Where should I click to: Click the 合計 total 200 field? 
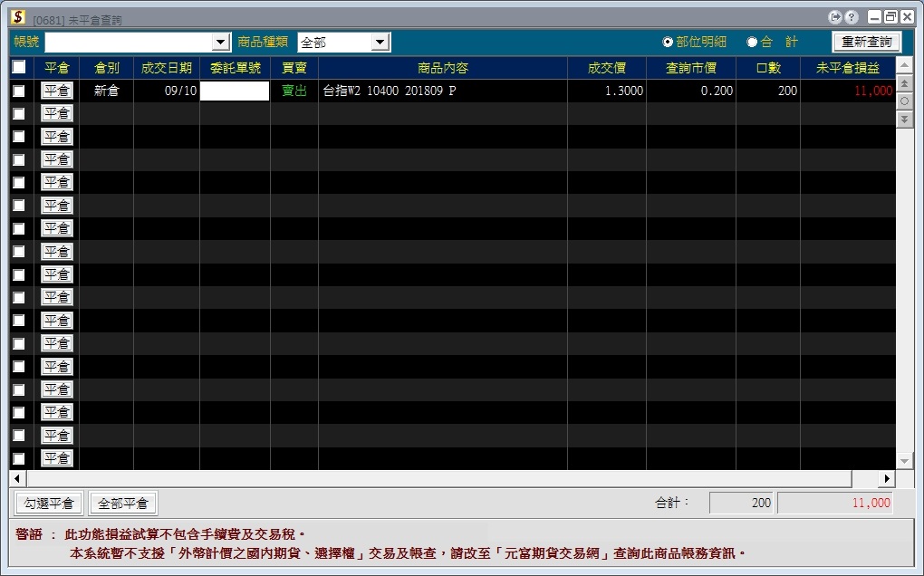(742, 503)
